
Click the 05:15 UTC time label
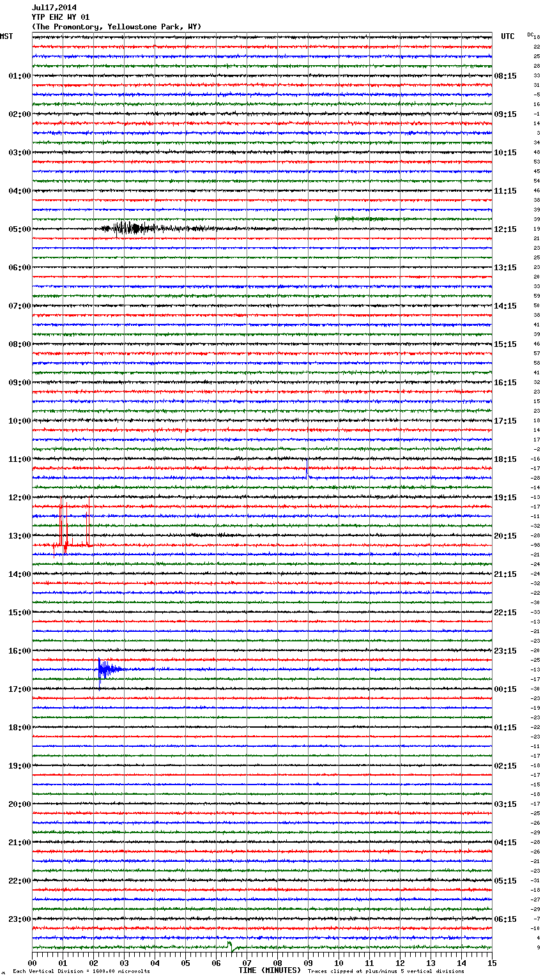[505, 881]
